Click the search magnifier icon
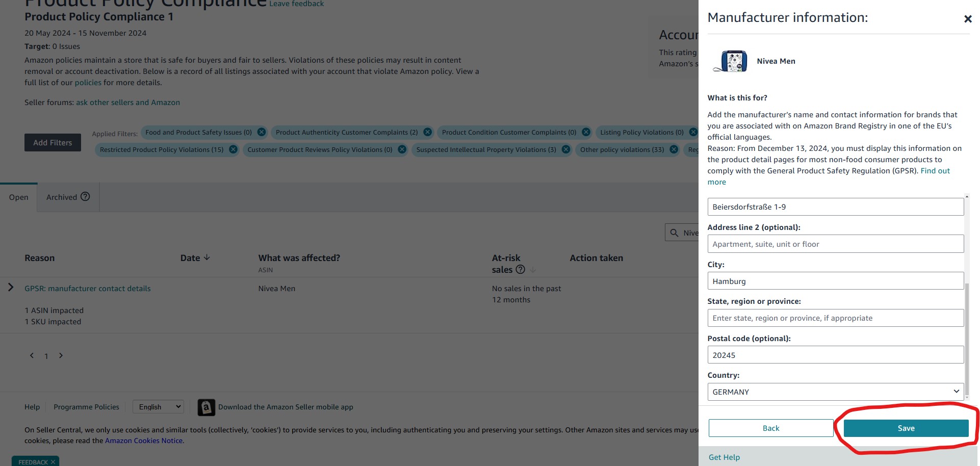Viewport: 980px width, 466px height. point(674,232)
